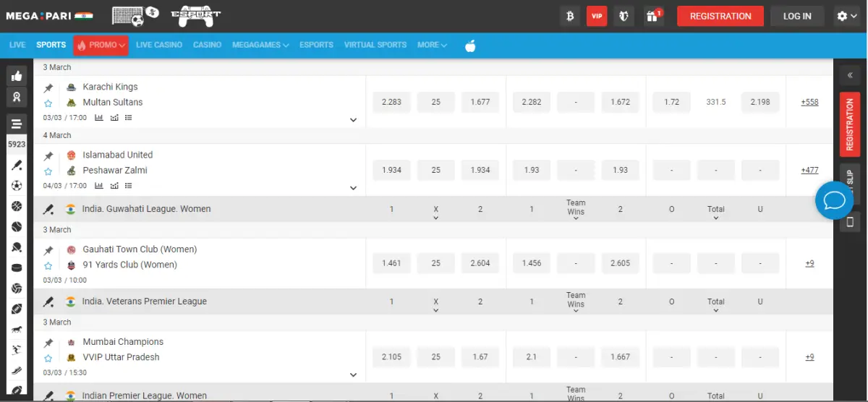Open the +558 more markets link
This screenshot has width=868, height=402.
[x=809, y=102]
